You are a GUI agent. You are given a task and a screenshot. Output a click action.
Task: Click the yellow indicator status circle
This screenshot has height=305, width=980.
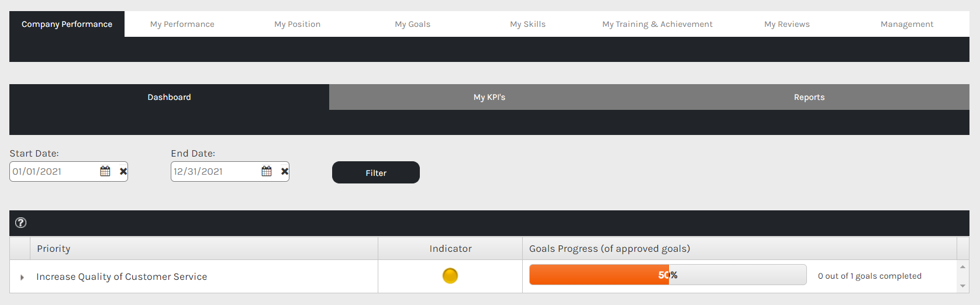click(x=450, y=276)
